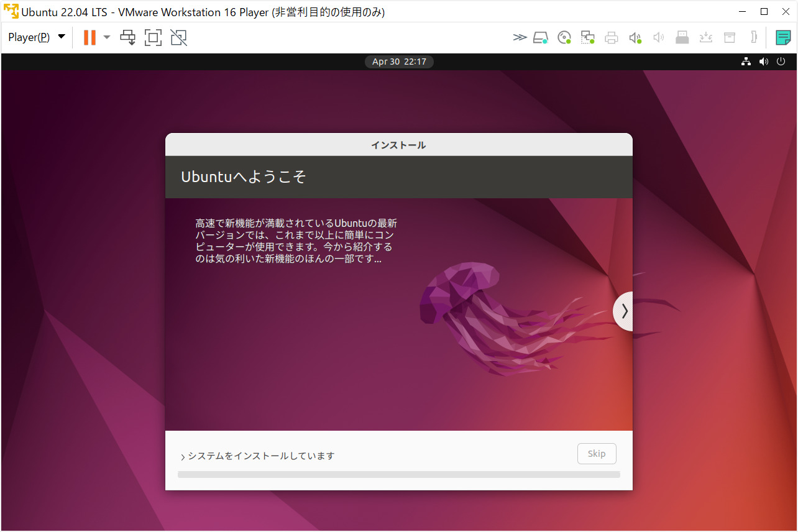This screenshot has width=798, height=532.
Task: Open the Player(P) menu
Action: point(37,37)
